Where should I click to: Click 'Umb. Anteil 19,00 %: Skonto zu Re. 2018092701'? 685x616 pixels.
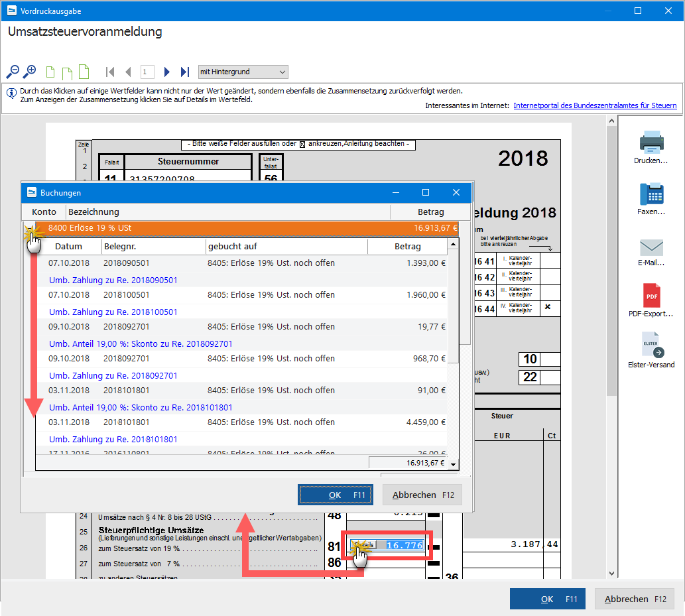click(141, 344)
